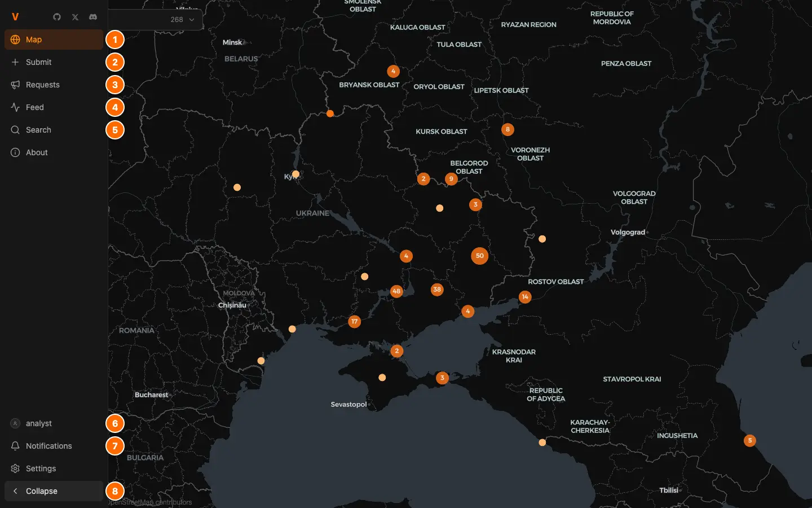Open the Settings page
The height and width of the screenshot is (508, 812).
[54, 468]
